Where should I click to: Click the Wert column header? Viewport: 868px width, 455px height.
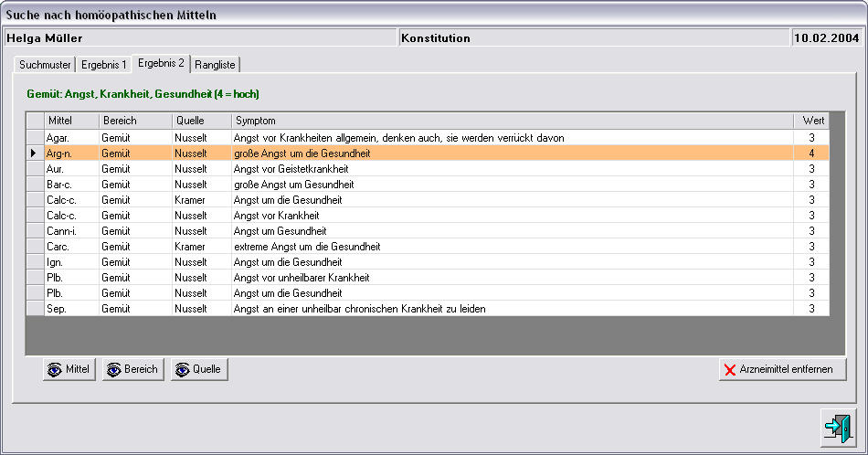811,121
